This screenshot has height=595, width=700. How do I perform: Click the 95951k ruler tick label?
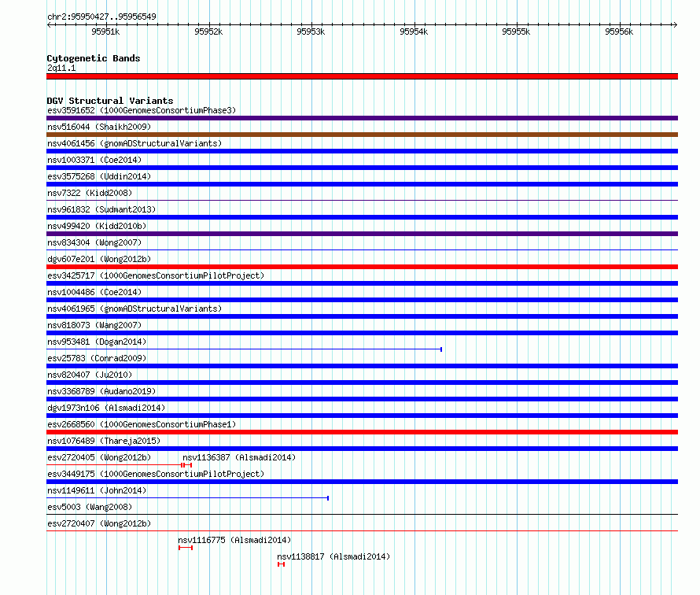click(105, 31)
